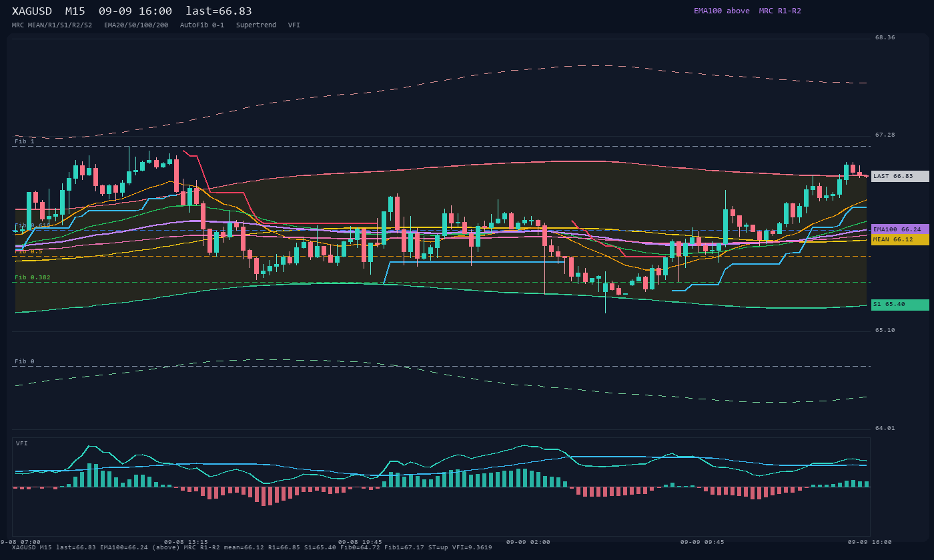Click the 'VFI' sub-panel title
Image resolution: width=934 pixels, height=560 pixels.
(22, 443)
